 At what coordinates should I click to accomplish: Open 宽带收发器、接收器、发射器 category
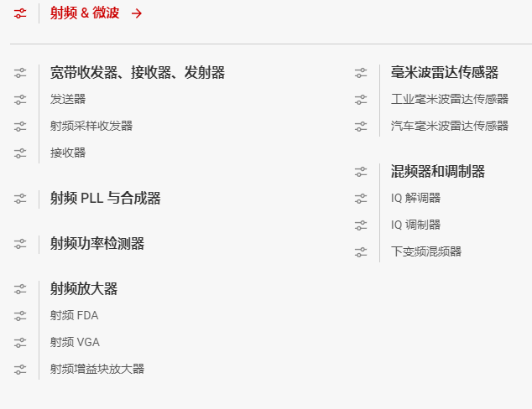click(x=137, y=73)
